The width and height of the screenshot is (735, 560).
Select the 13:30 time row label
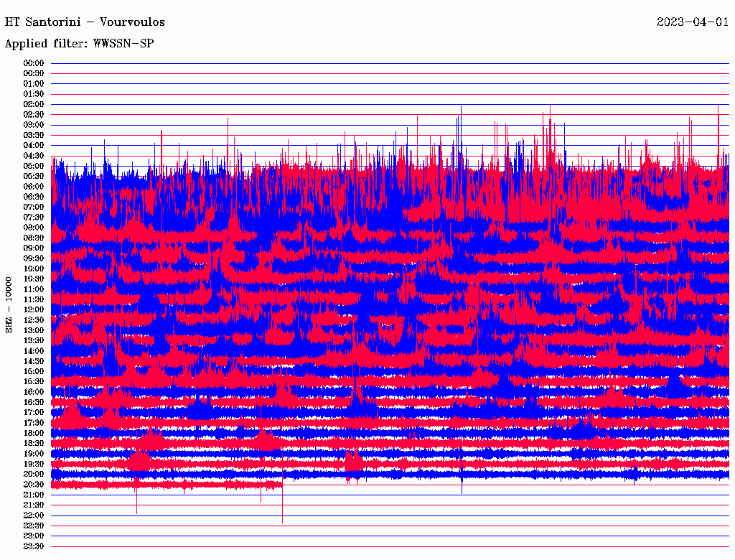[34, 340]
